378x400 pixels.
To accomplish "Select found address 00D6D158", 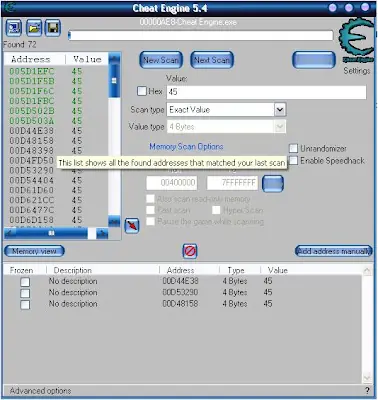I will pos(32,220).
